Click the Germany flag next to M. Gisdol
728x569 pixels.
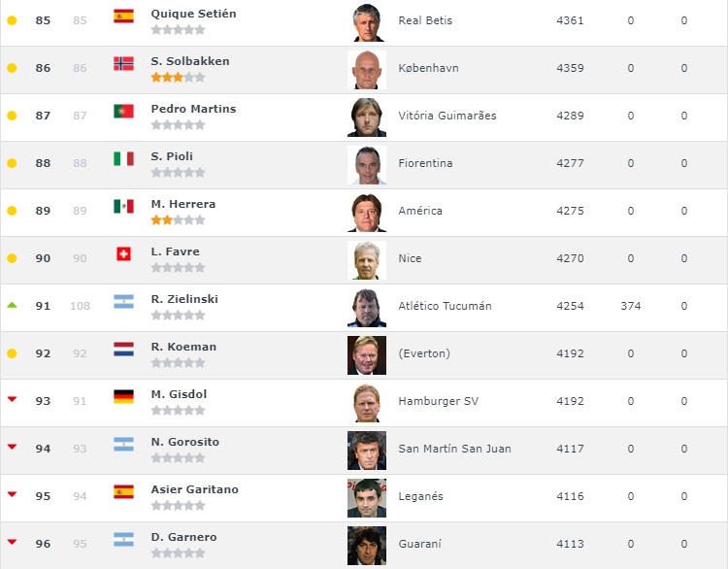click(x=123, y=396)
